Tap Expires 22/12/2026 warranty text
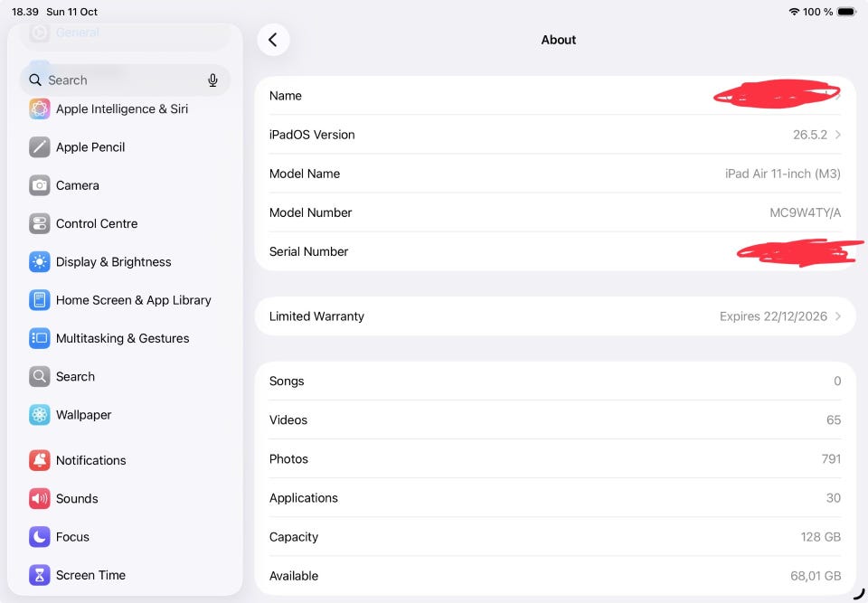The image size is (868, 603). pos(773,316)
